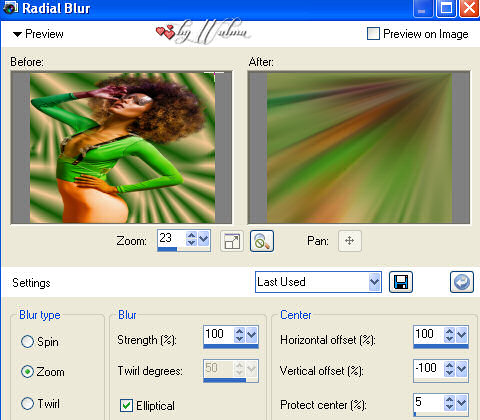Viewport: 480px width, 420px height.
Task: Click inside the Protect center value field
Action: pyautogui.click(x=428, y=403)
